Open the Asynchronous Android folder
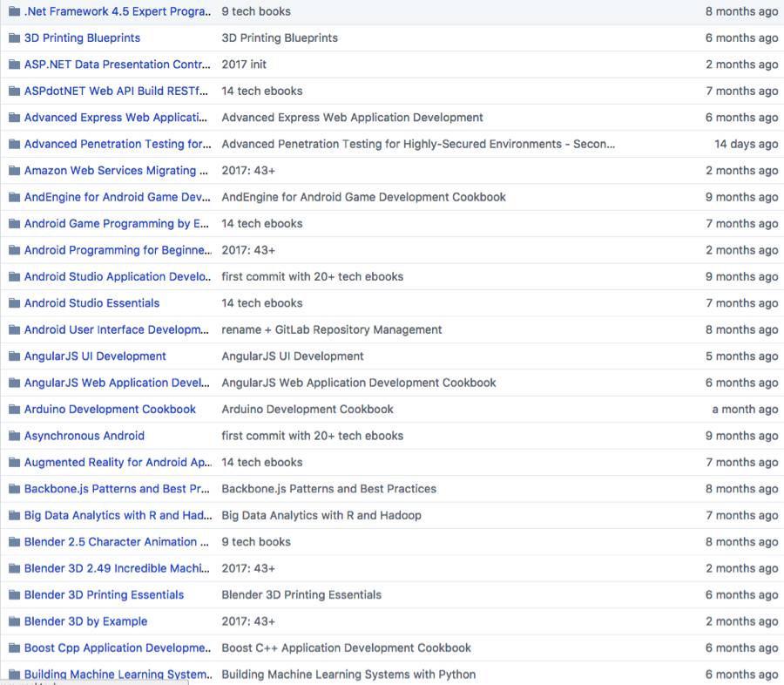This screenshot has width=784, height=685. click(x=84, y=436)
